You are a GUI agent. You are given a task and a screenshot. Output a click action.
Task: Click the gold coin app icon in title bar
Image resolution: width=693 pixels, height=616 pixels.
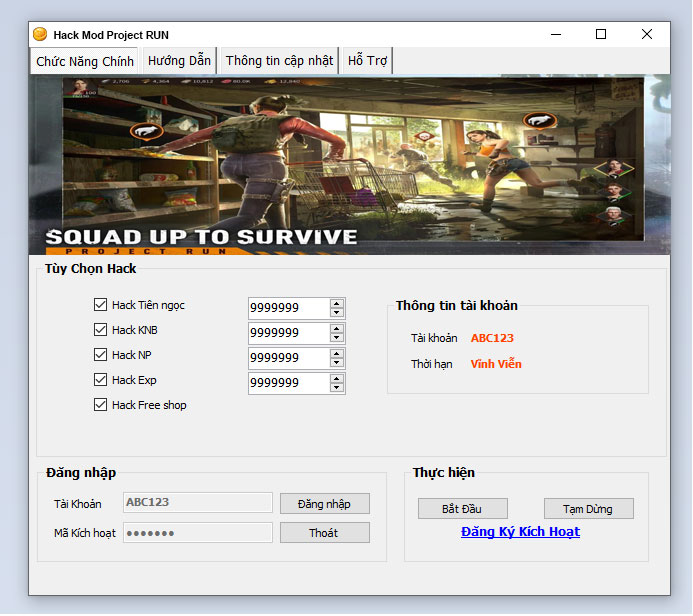point(40,34)
